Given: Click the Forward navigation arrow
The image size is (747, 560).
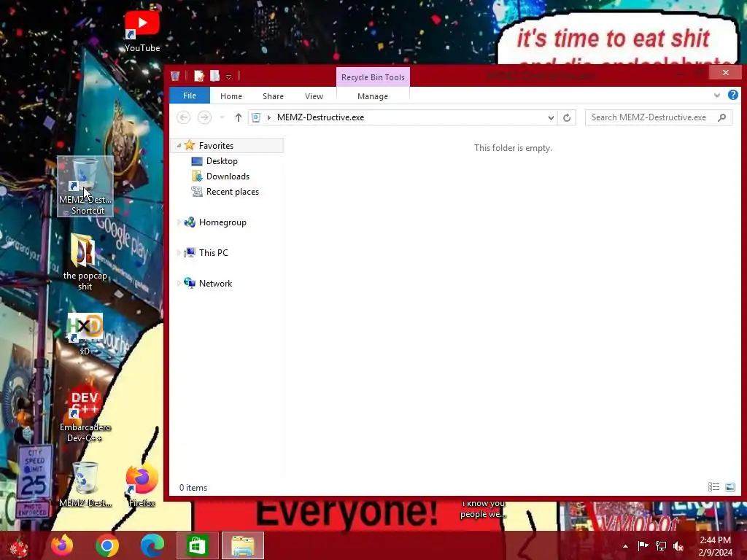Looking at the screenshot, I should (x=204, y=117).
